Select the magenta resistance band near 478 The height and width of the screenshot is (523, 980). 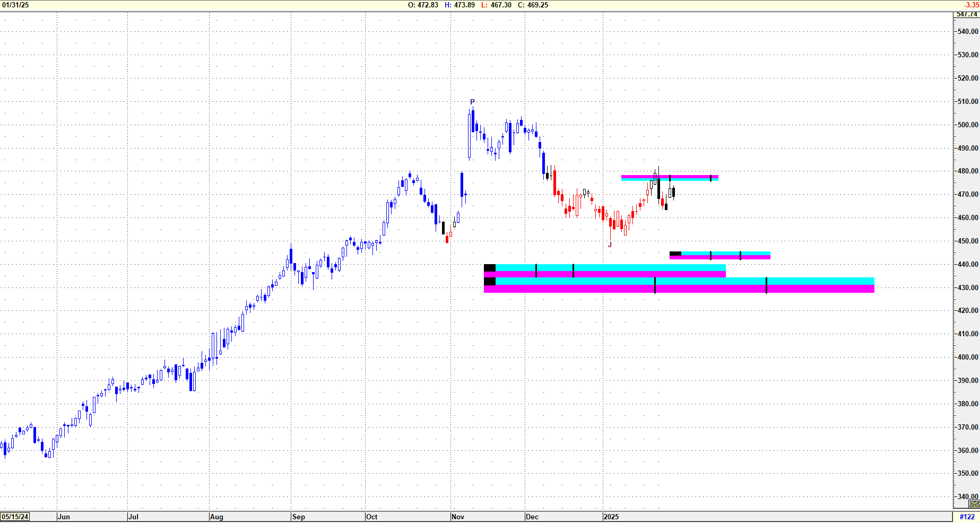(x=670, y=177)
